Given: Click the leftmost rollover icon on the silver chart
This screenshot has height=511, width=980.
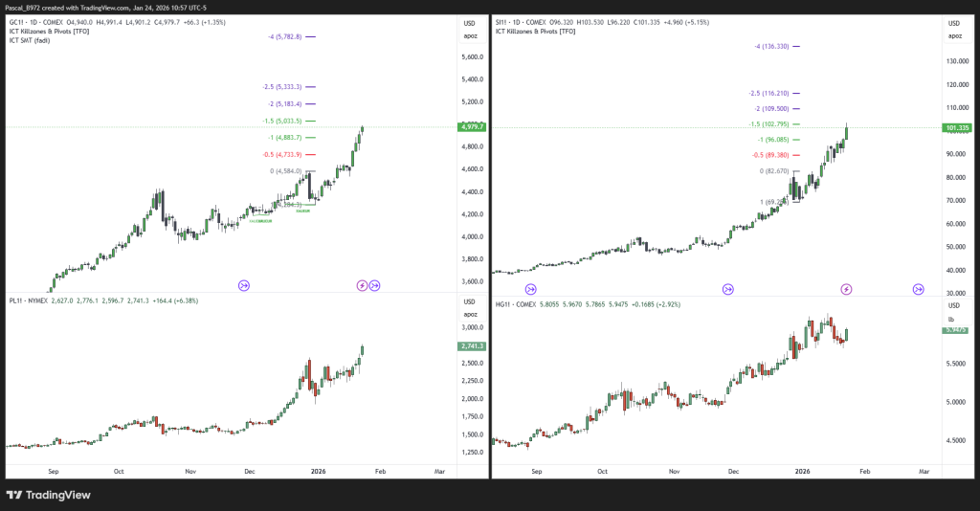Looking at the screenshot, I should point(530,289).
